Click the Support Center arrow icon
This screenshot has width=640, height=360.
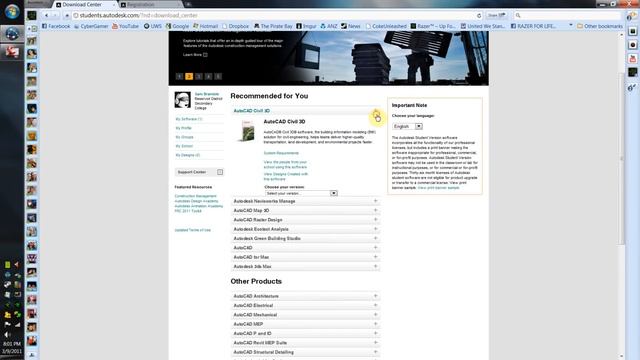[220, 172]
